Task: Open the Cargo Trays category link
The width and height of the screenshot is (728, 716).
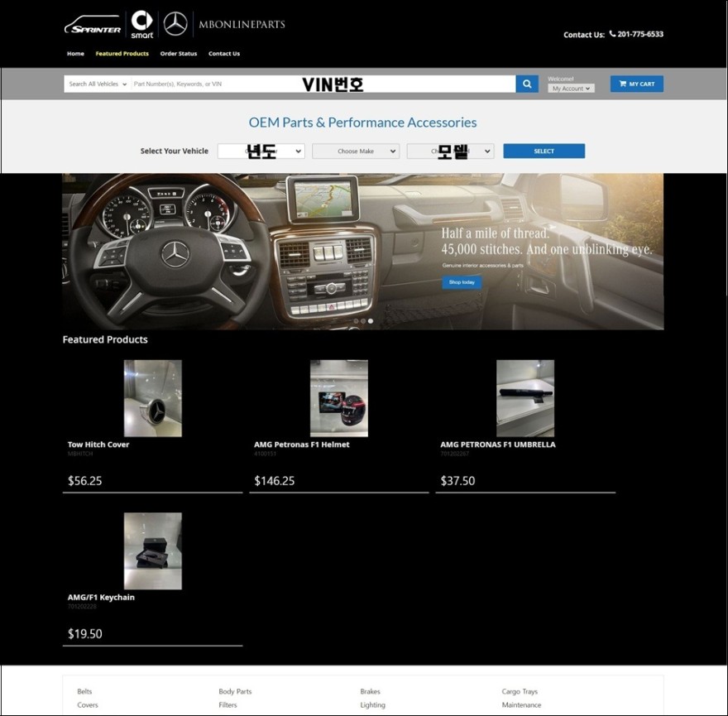Action: [520, 691]
